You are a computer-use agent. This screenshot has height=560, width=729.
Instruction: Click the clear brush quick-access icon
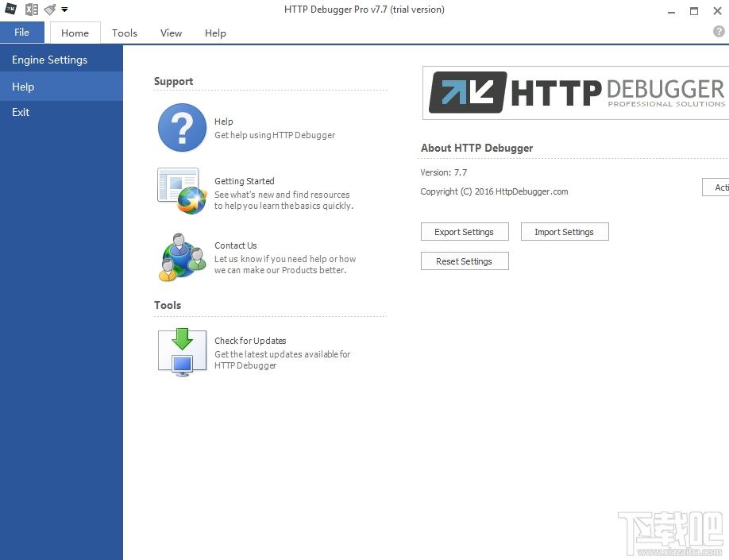[50, 9]
